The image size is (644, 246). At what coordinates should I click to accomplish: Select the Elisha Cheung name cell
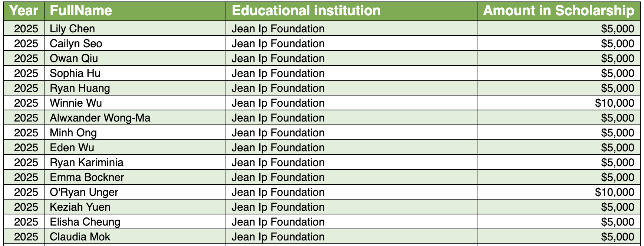[x=85, y=222]
